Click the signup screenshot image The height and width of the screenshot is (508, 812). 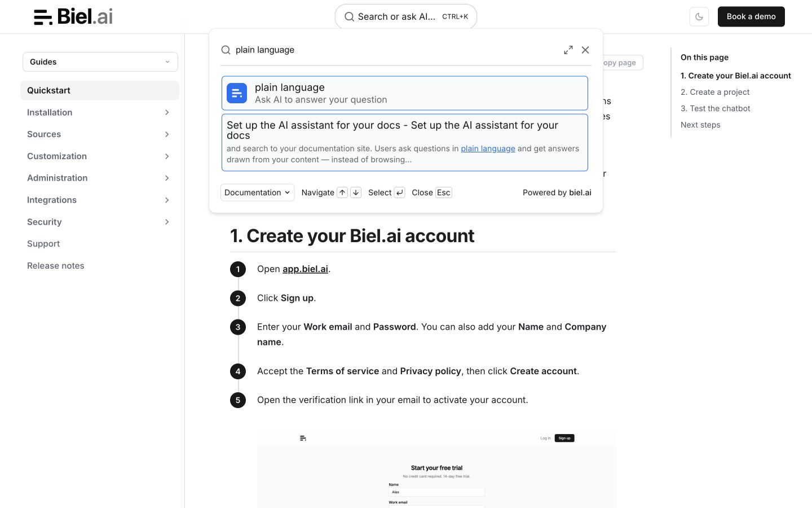coord(436,469)
